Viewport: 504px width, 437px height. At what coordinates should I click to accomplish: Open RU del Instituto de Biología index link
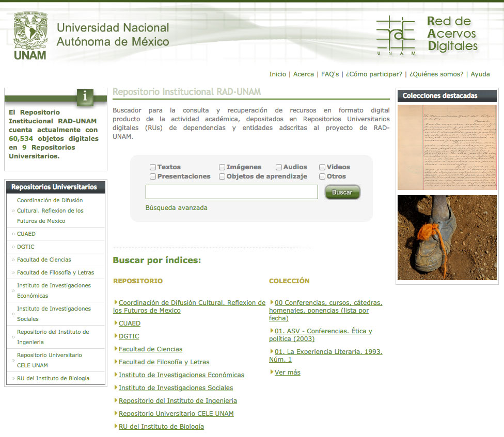click(x=161, y=426)
